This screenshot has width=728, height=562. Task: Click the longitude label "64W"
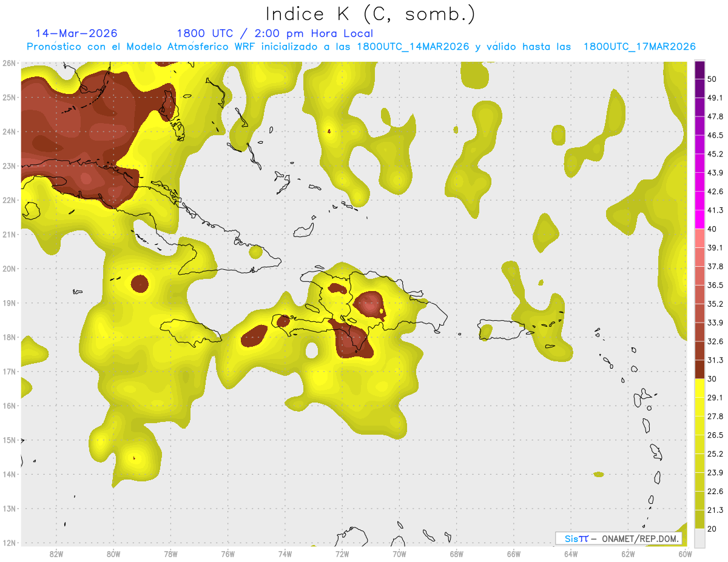click(570, 554)
